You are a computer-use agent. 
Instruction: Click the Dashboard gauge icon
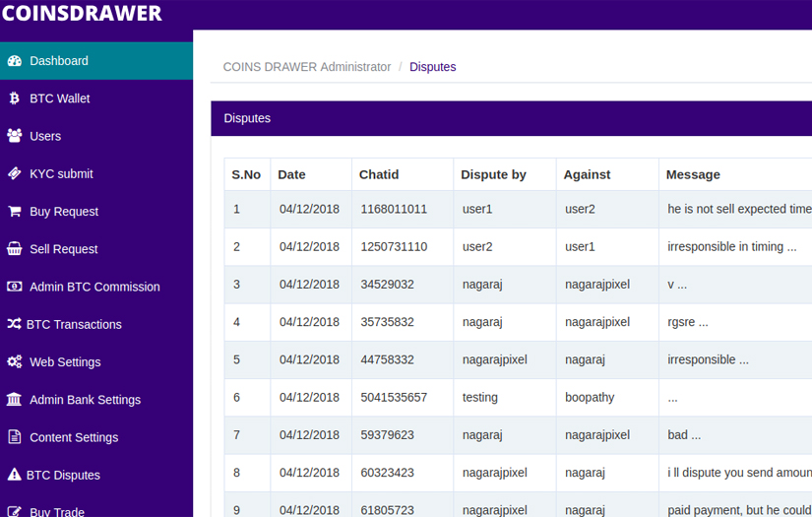coord(15,61)
